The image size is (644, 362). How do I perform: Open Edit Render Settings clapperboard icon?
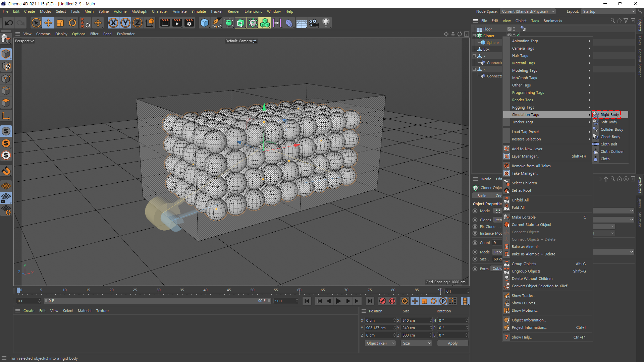click(x=189, y=23)
